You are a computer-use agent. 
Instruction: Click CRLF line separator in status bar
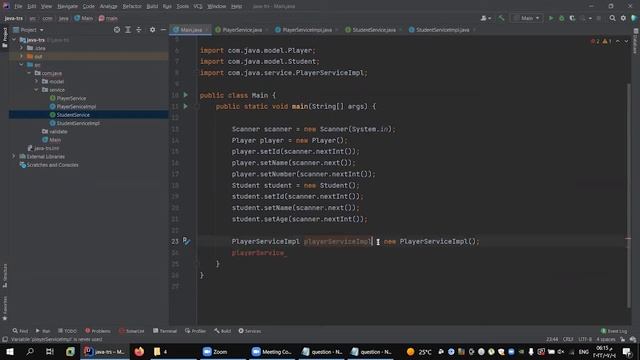(x=568, y=339)
